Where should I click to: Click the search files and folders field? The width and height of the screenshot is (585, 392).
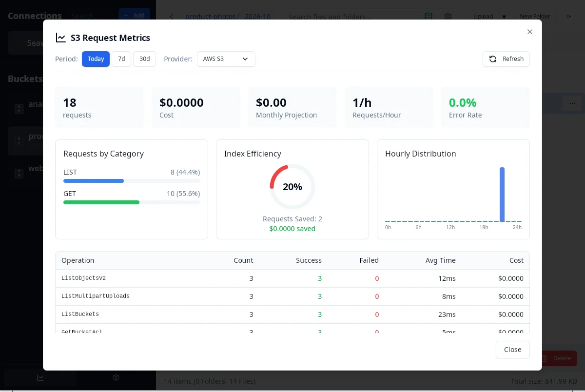351,17
